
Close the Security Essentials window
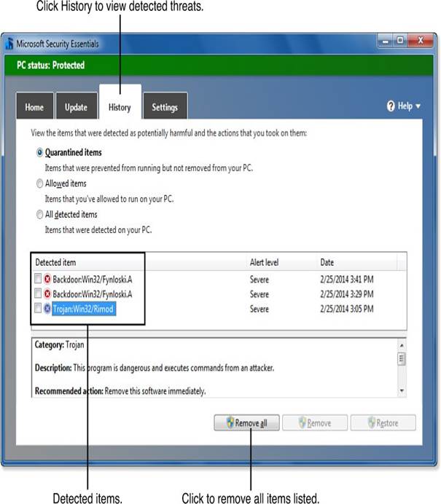[x=421, y=41]
